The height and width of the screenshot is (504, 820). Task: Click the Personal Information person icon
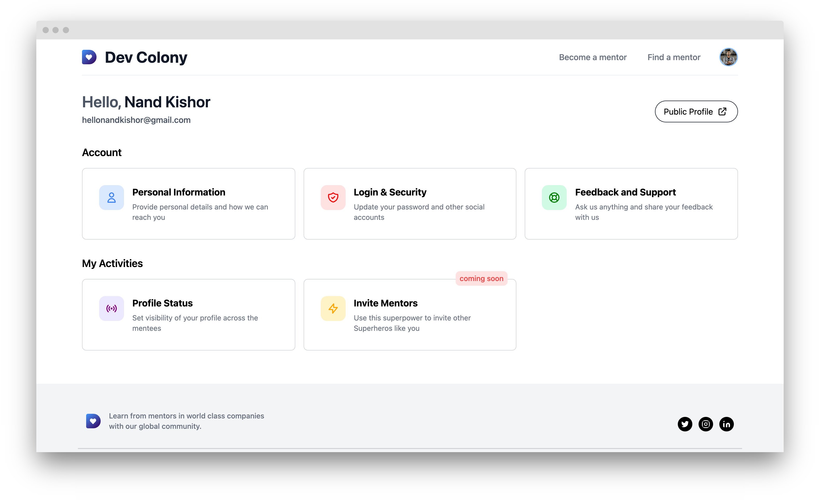111,198
